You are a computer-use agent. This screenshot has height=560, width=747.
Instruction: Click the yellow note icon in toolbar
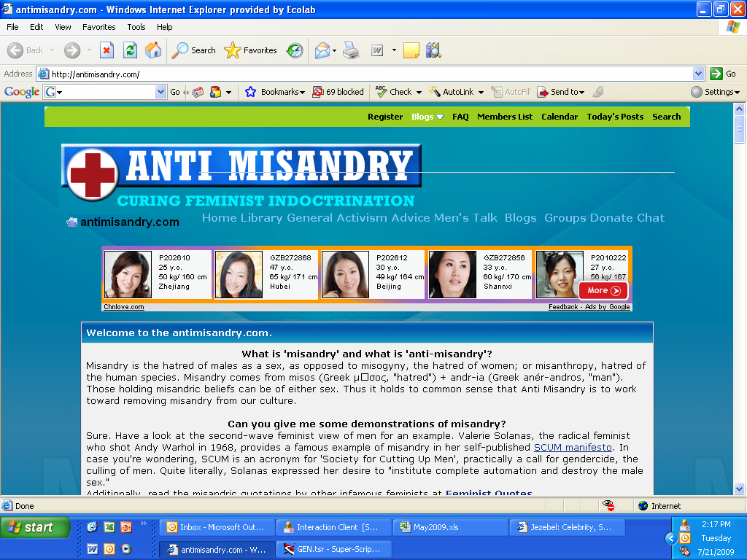click(411, 50)
